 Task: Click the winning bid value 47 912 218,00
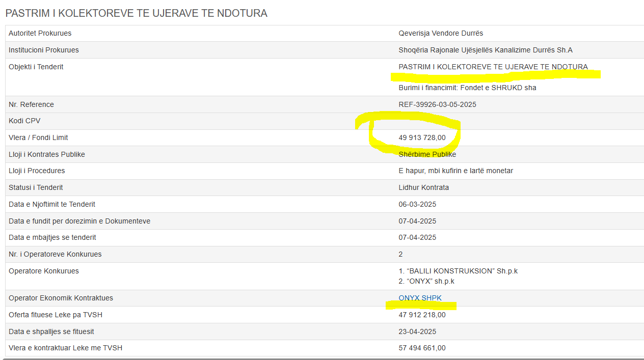(x=422, y=315)
